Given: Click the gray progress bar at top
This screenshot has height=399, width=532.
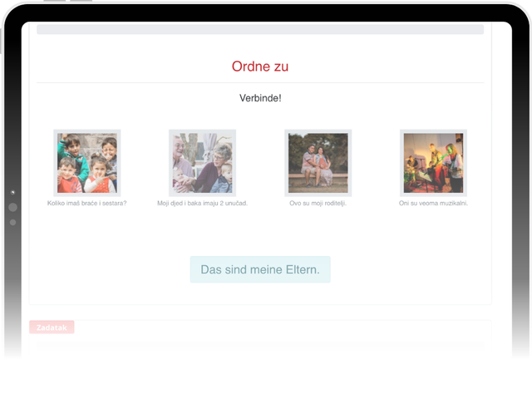Looking at the screenshot, I should pos(260,29).
